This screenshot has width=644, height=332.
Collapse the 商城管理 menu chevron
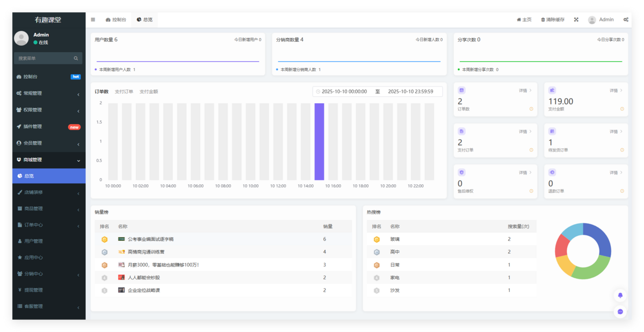(x=78, y=160)
